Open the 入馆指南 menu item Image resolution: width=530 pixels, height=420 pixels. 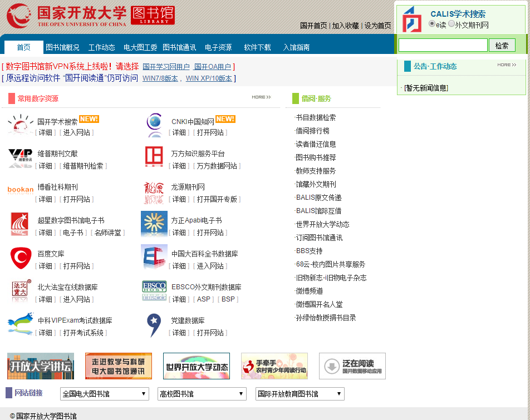pyautogui.click(x=296, y=47)
